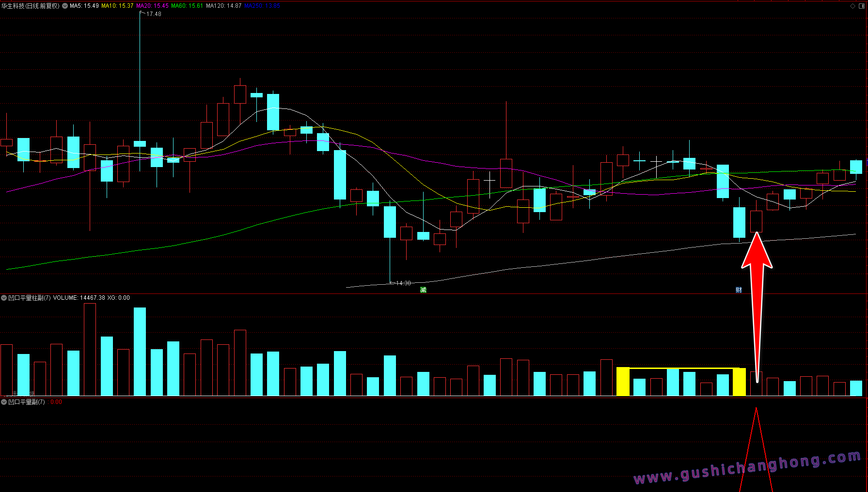Select the MA5 moving average label

84,6
